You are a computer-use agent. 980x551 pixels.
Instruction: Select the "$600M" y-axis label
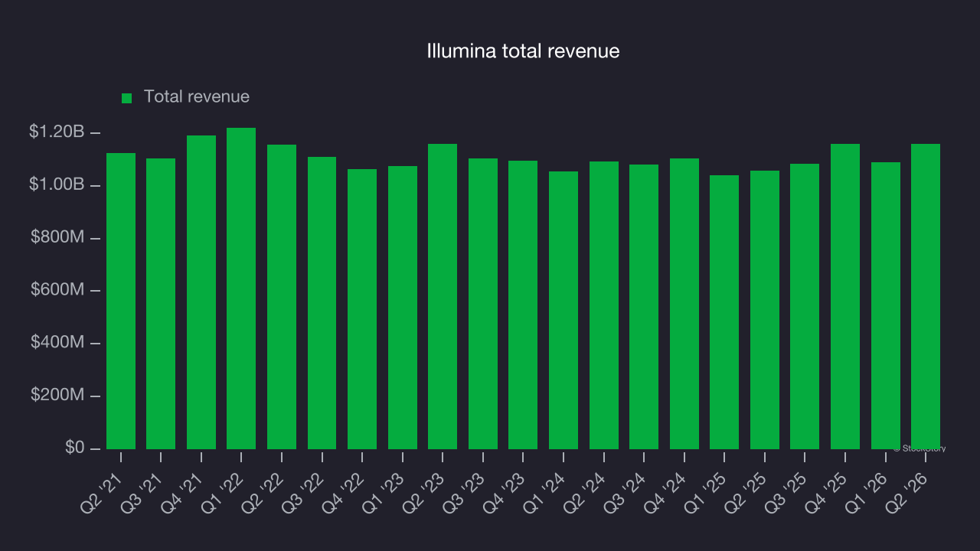tap(57, 290)
